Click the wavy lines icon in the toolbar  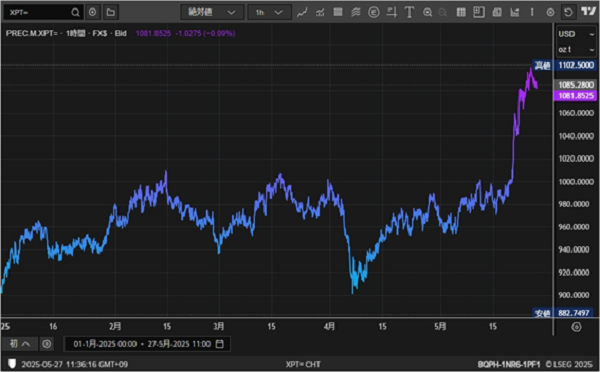click(x=356, y=13)
